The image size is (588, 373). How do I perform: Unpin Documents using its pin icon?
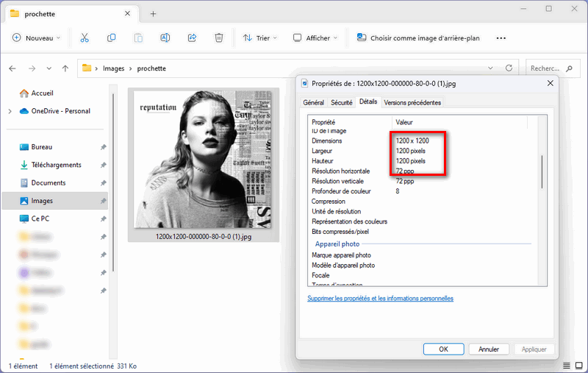[x=103, y=183]
